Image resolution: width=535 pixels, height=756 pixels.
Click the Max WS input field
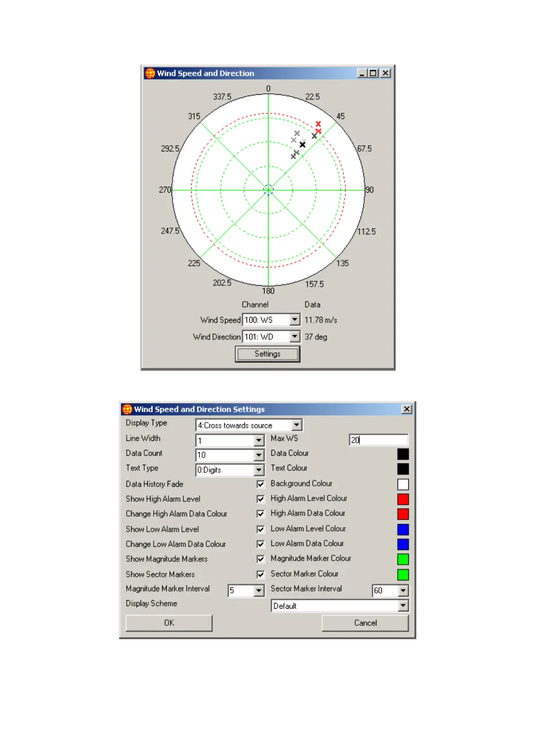378,440
